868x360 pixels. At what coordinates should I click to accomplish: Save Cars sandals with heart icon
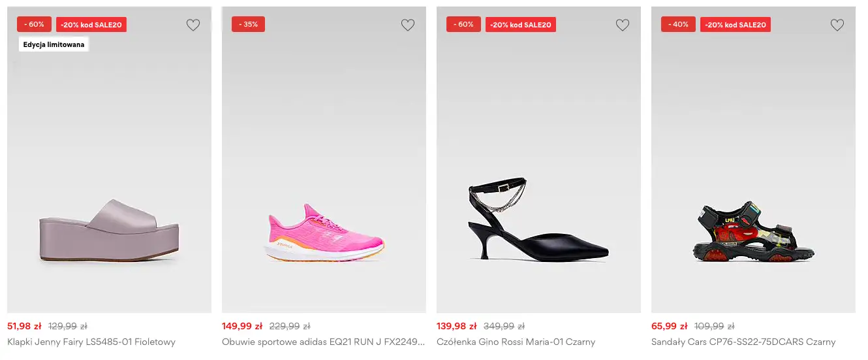837,25
